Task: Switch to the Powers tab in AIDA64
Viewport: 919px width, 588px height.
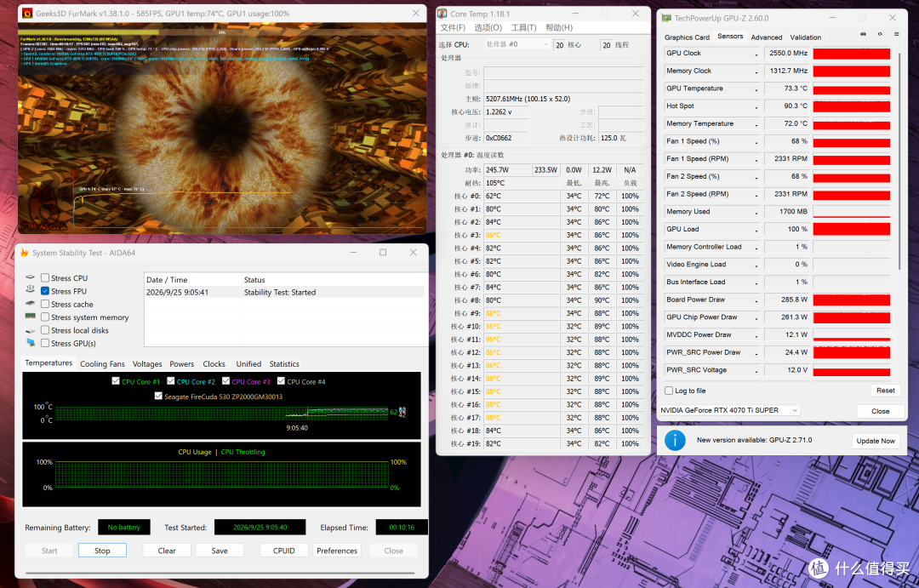Action: click(182, 363)
